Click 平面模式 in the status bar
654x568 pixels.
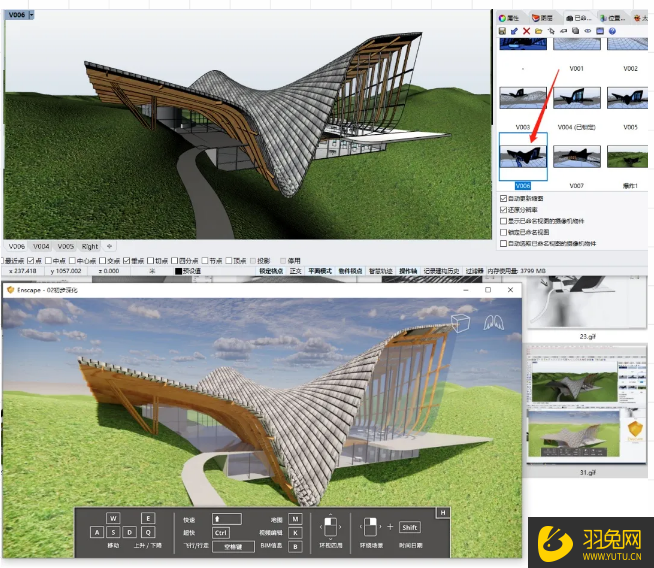(x=320, y=271)
